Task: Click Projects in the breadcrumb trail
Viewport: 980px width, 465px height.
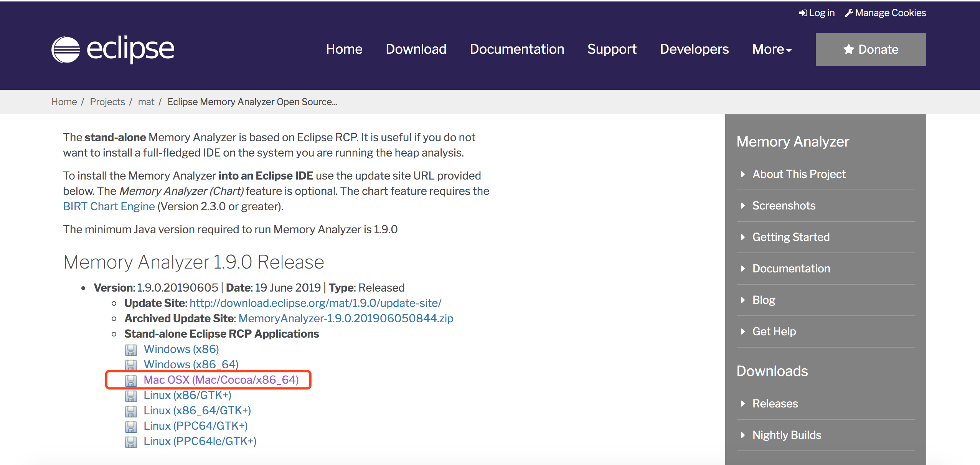Action: point(107,102)
